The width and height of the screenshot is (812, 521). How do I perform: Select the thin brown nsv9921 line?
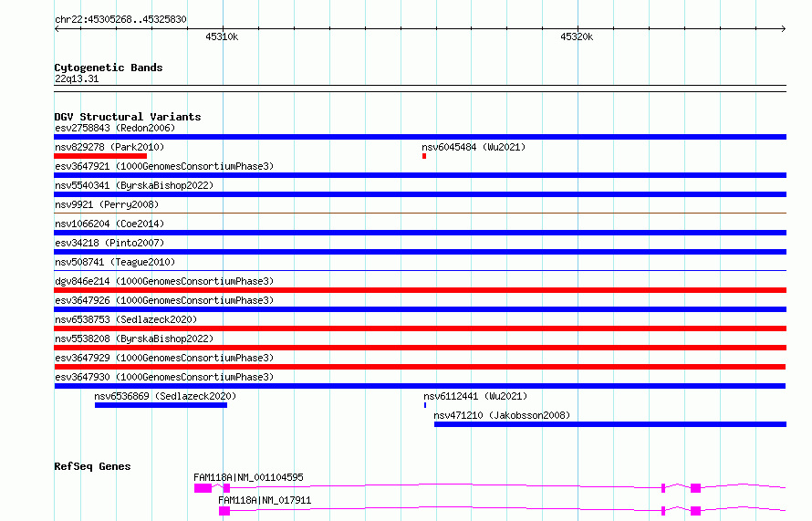420,213
